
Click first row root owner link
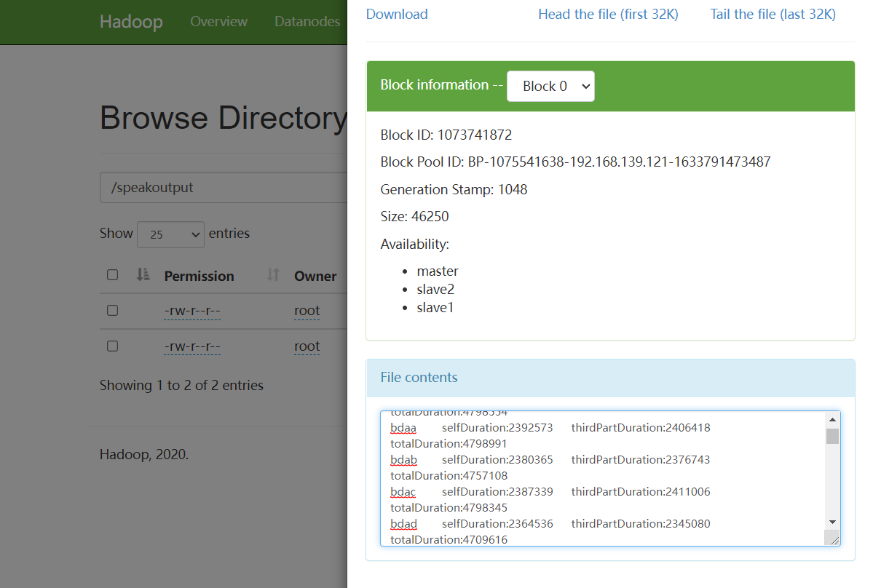[x=307, y=311]
